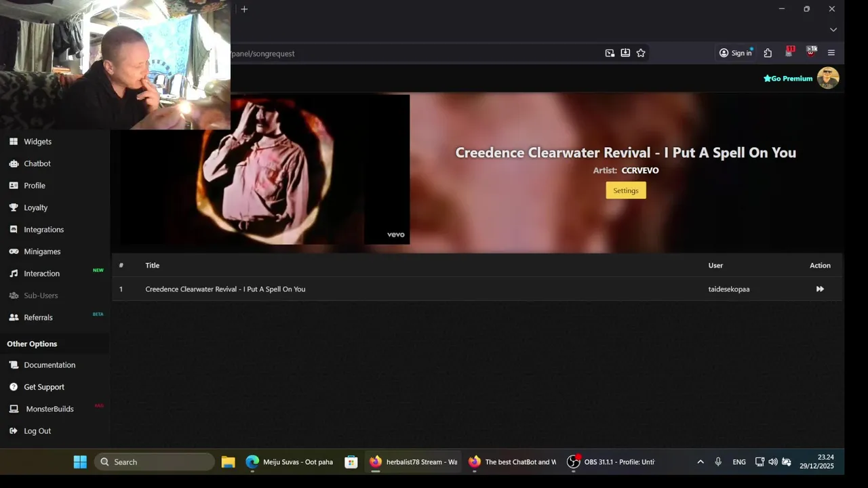
Task: Open the Widgets sidebar section
Action: pyautogui.click(x=37, y=142)
